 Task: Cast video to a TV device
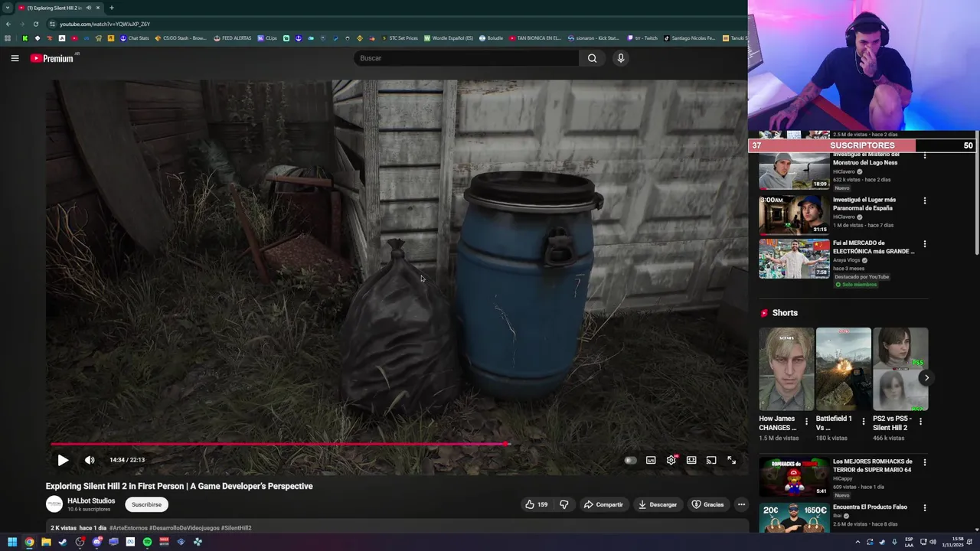pos(711,460)
